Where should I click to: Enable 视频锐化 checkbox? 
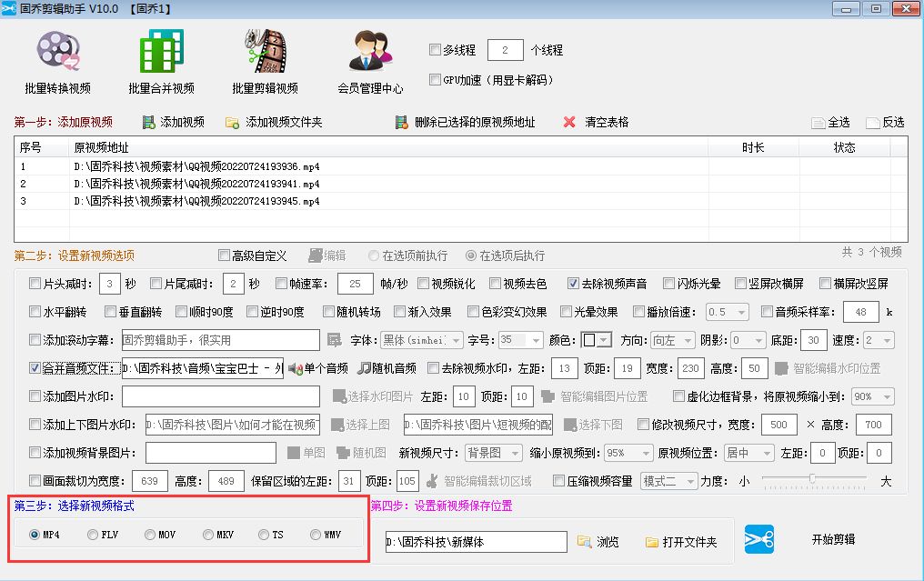pyautogui.click(x=423, y=284)
